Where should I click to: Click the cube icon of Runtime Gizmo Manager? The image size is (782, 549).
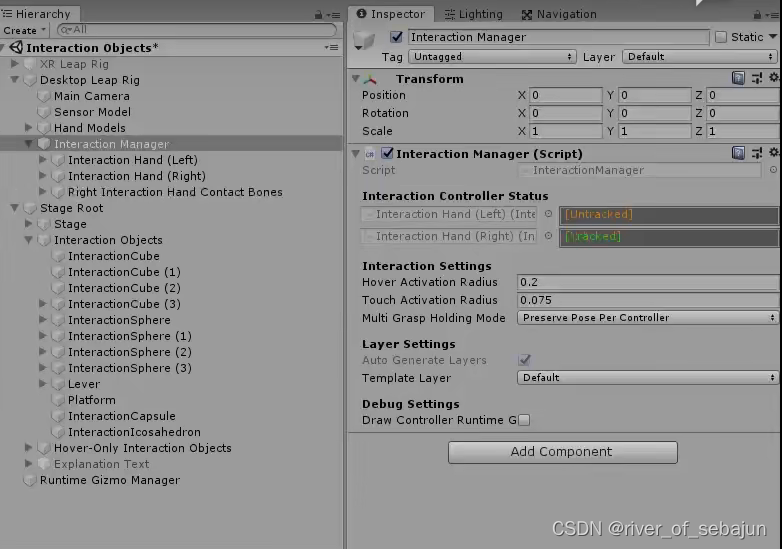point(30,480)
